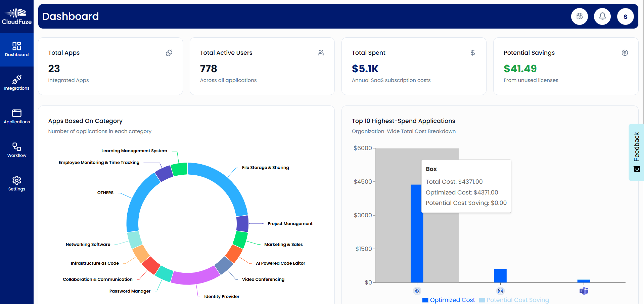
Task: Go to Dashboard in the sidebar
Action: coord(17,49)
